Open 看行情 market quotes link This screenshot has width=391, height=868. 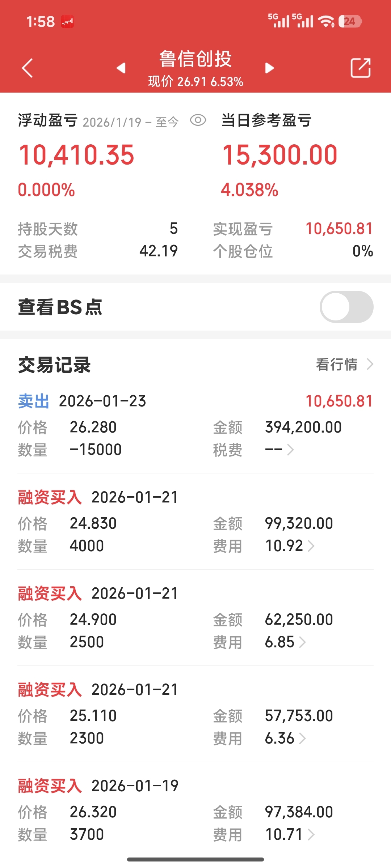tap(344, 364)
